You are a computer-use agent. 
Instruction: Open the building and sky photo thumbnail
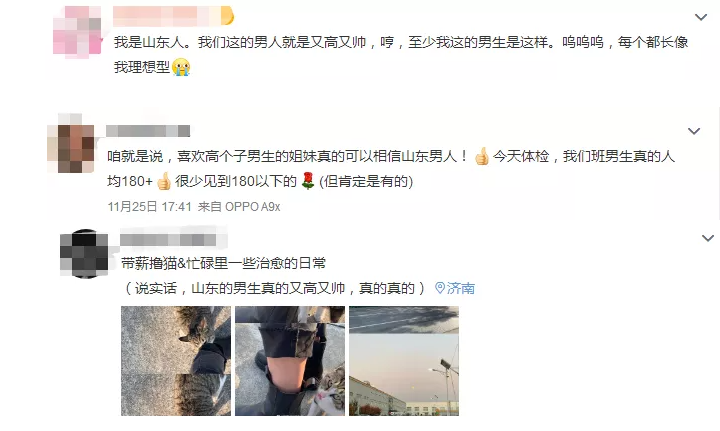(404, 361)
